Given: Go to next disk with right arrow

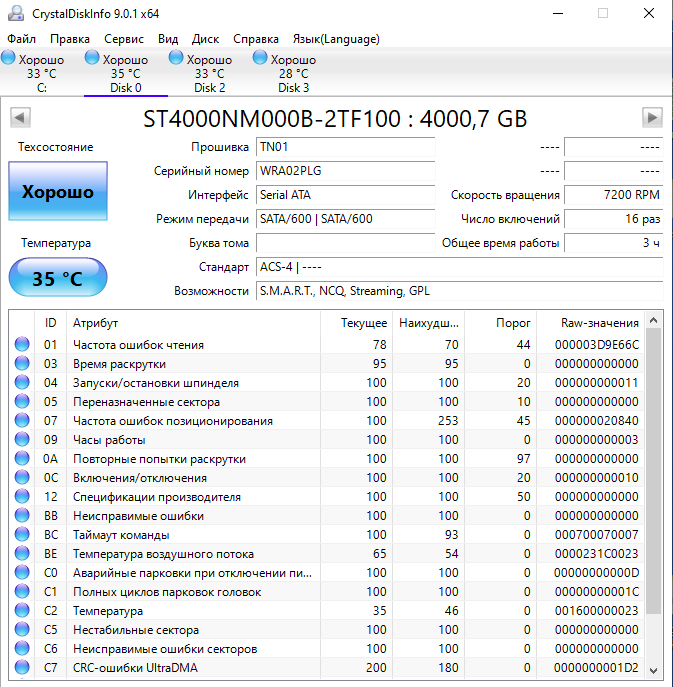Looking at the screenshot, I should pos(652,117).
